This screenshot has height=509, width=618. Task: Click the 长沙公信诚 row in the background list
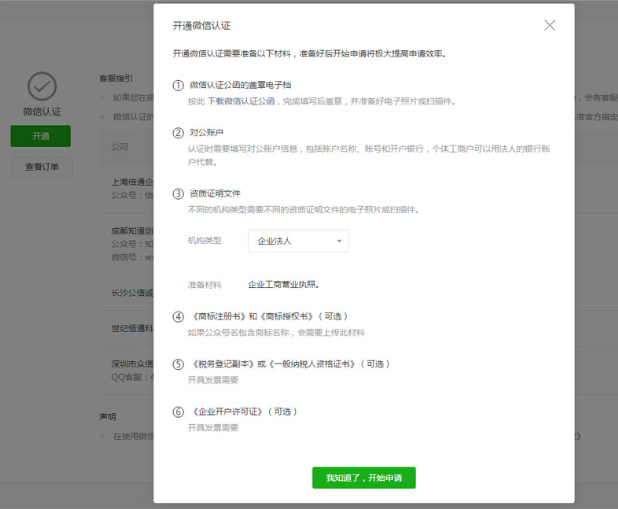click(127, 293)
